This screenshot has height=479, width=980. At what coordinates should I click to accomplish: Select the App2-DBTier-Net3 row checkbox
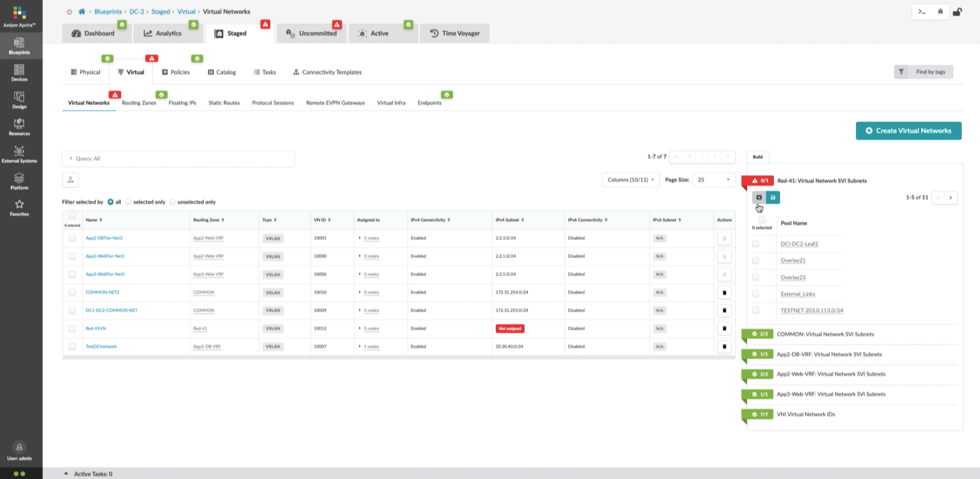pos(72,238)
